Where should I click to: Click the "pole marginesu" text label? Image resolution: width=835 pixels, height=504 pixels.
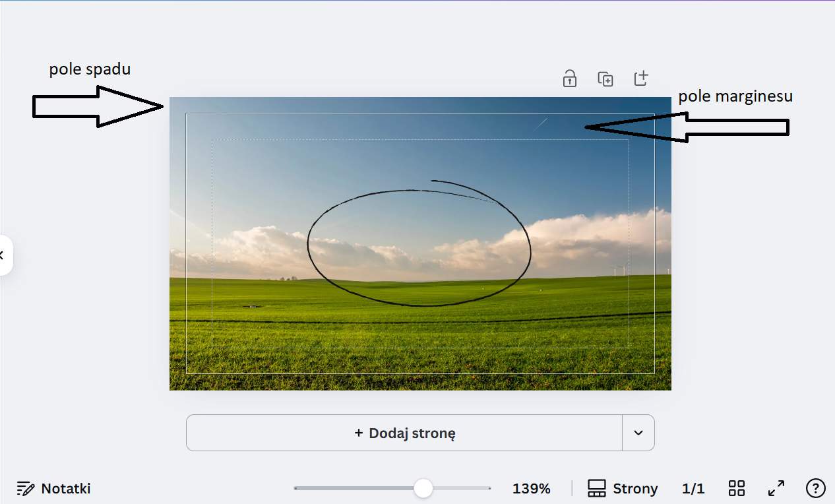[x=735, y=96]
